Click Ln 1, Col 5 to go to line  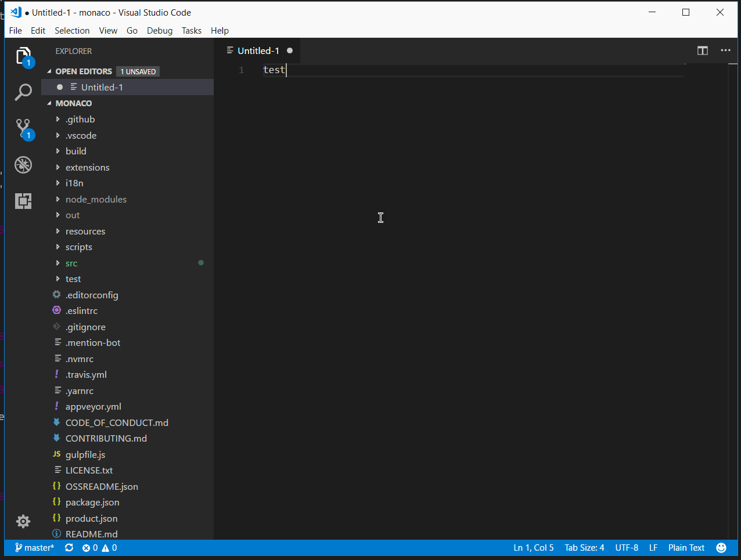[x=533, y=547]
